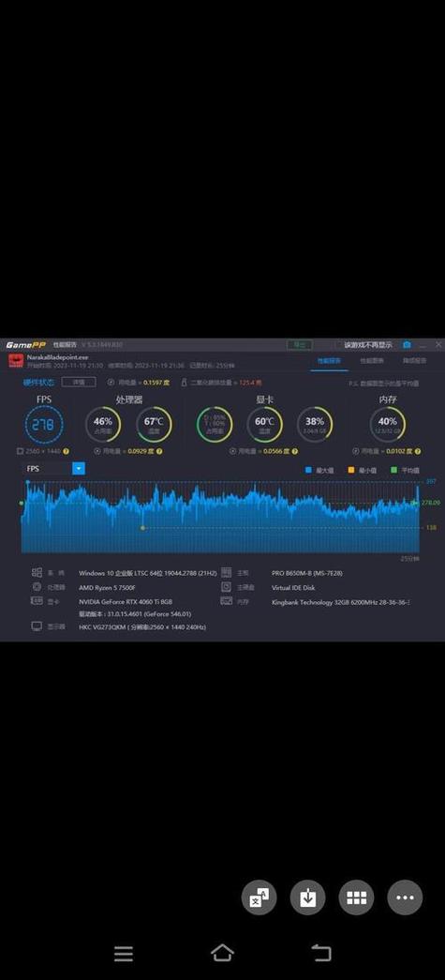Image resolution: width=445 pixels, height=980 pixels.
Task: Click the details button next to hardware status
Action: 79,382
